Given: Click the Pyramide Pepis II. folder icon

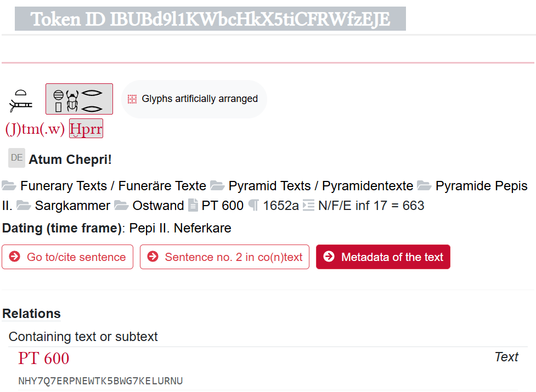Looking at the screenshot, I should point(424,186).
